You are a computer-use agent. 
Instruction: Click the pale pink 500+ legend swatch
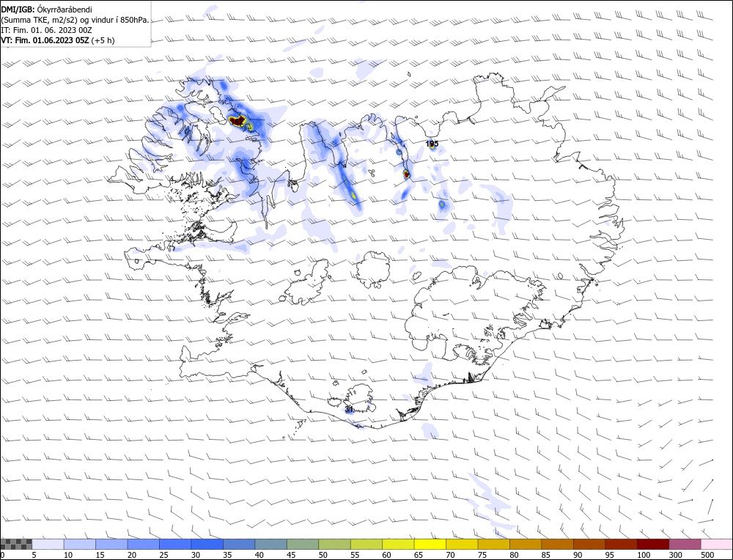[x=716, y=544]
